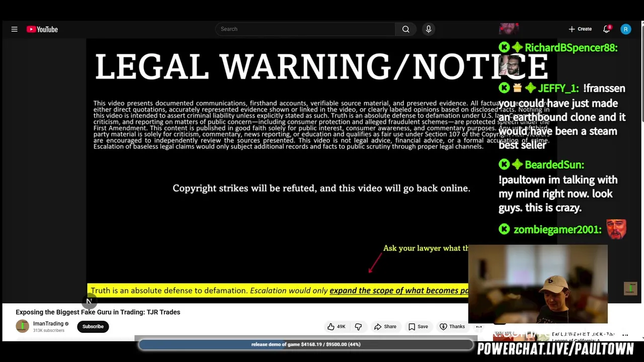Click the 313K subscribers count text
The width and height of the screenshot is (644, 362).
click(49, 330)
